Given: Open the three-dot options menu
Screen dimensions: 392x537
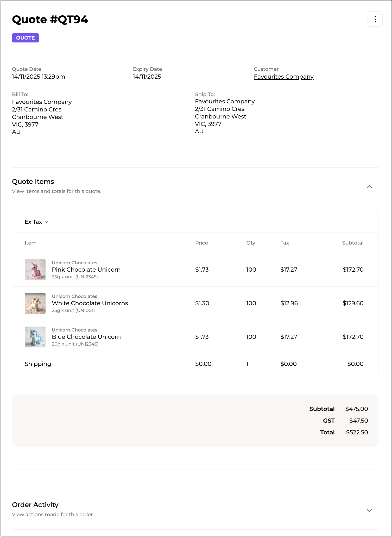Looking at the screenshot, I should coord(375,19).
